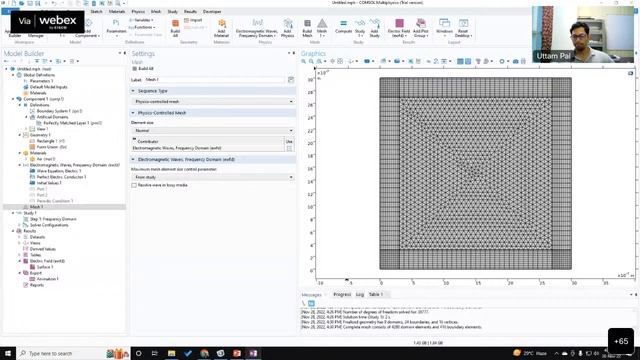640x360 pixels.
Task: Select Step 1: Frequency Domain node
Action: point(53,219)
